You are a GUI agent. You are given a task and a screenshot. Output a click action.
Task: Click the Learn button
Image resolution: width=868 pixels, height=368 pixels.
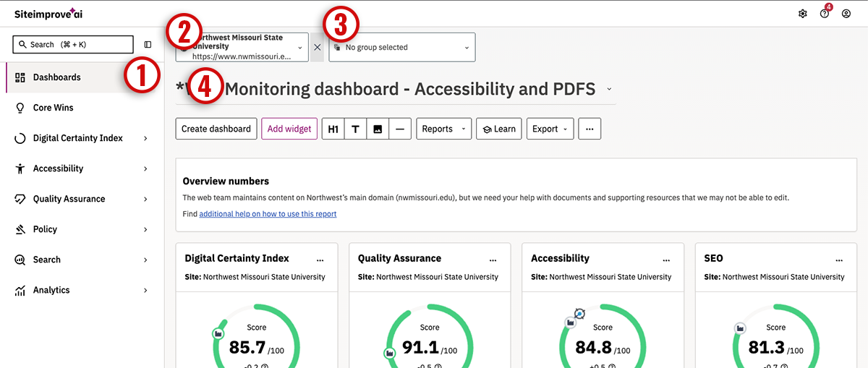[499, 129]
